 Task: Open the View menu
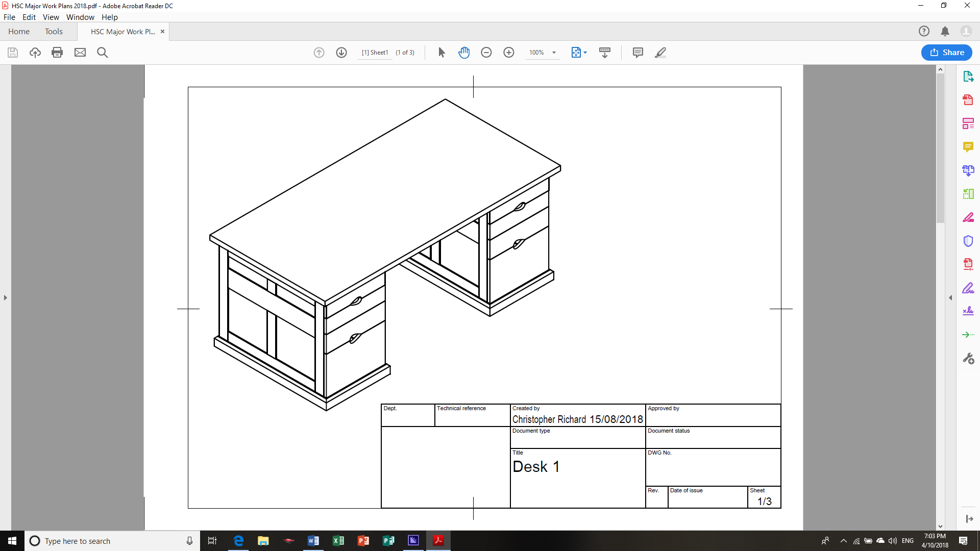(x=51, y=17)
